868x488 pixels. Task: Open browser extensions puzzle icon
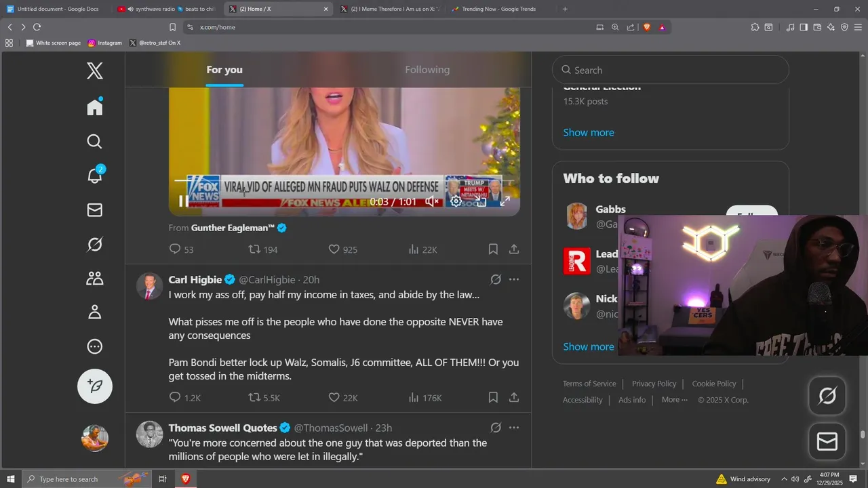click(x=755, y=27)
